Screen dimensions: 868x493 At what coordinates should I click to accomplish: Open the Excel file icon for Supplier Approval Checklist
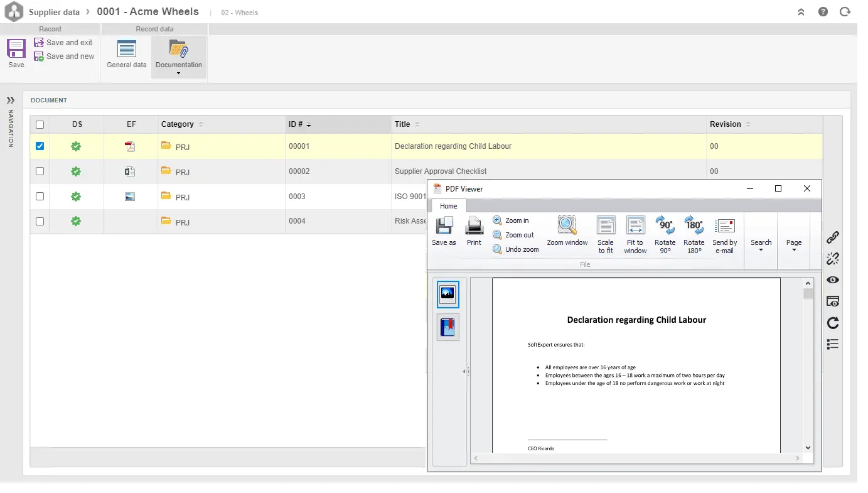click(x=130, y=171)
